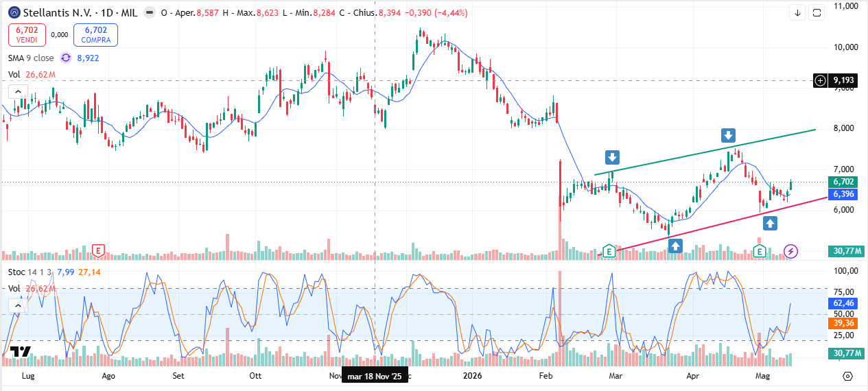Click the Max. high value 8,623
Viewport: 868px width, 391px height.
(x=268, y=12)
